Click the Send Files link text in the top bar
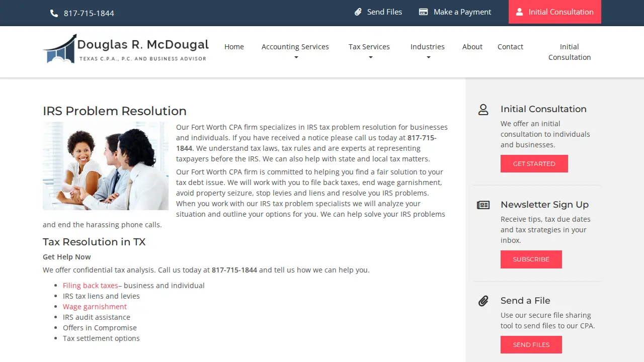The image size is (644, 362). [x=384, y=12]
